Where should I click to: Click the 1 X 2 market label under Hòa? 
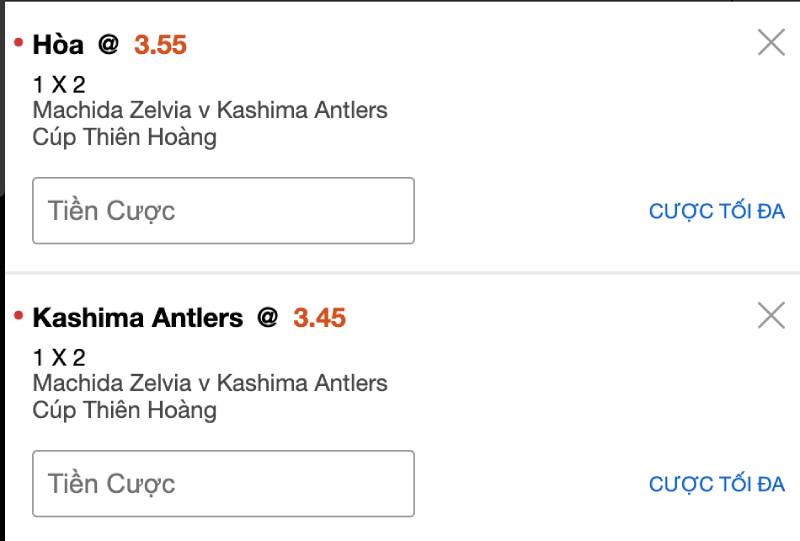(59, 85)
